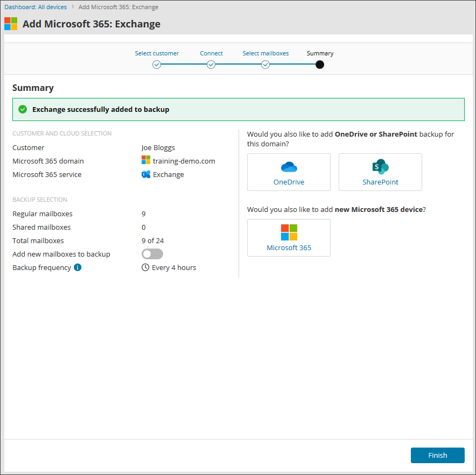The width and height of the screenshot is (476, 475).
Task: Click the Microsoft 365 logo beside the page title
Action: [11, 24]
